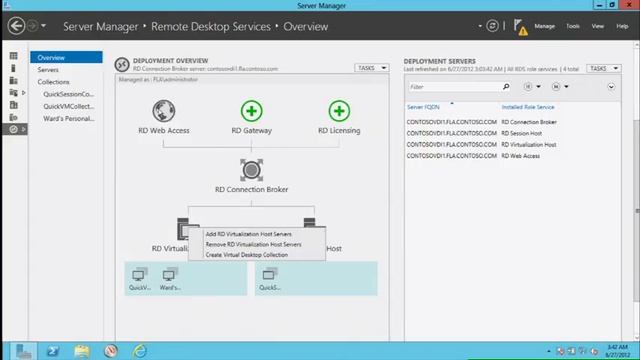Image resolution: width=640 pixels, height=360 pixels.
Task: Open Deployment Overview TASKS dropdown
Action: tap(371, 68)
